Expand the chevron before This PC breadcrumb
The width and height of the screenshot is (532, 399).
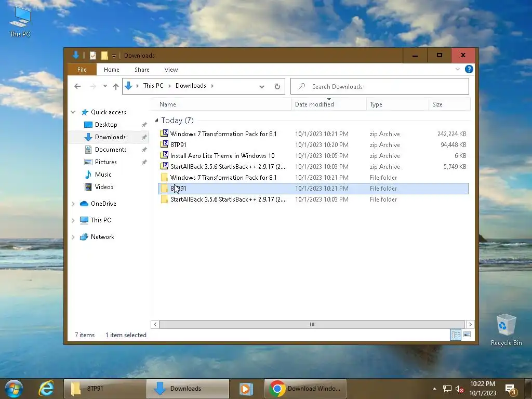tap(137, 86)
